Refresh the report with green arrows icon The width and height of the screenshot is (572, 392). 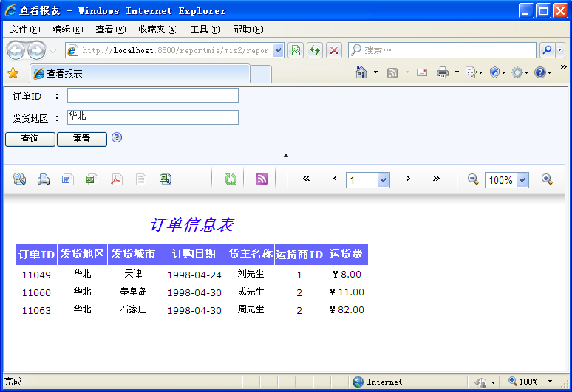[x=230, y=179]
